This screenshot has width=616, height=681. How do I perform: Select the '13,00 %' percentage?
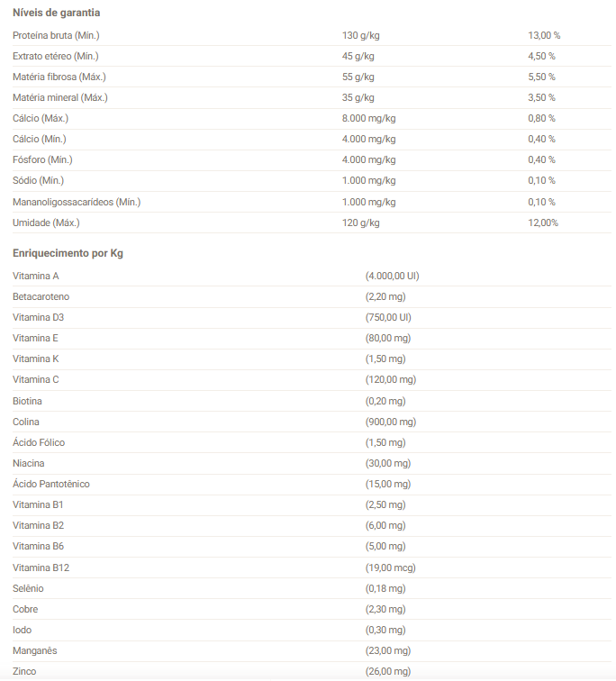pos(544,35)
